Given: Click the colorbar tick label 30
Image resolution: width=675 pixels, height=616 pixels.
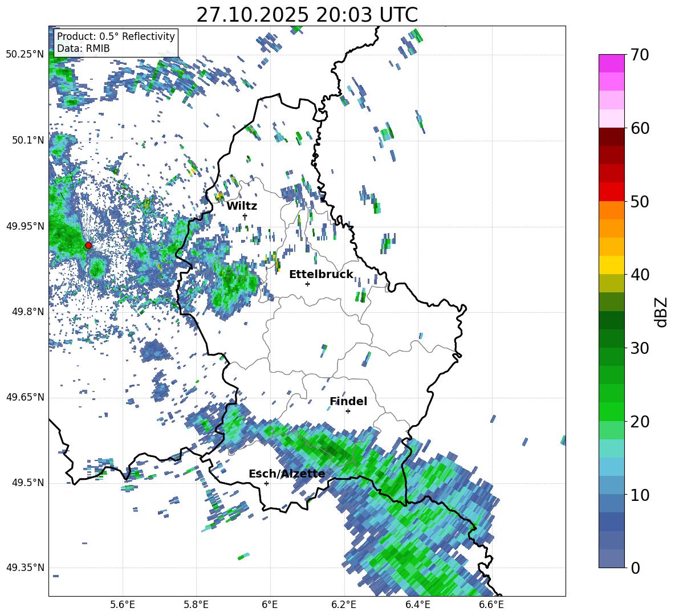Looking at the screenshot, I should 640,348.
